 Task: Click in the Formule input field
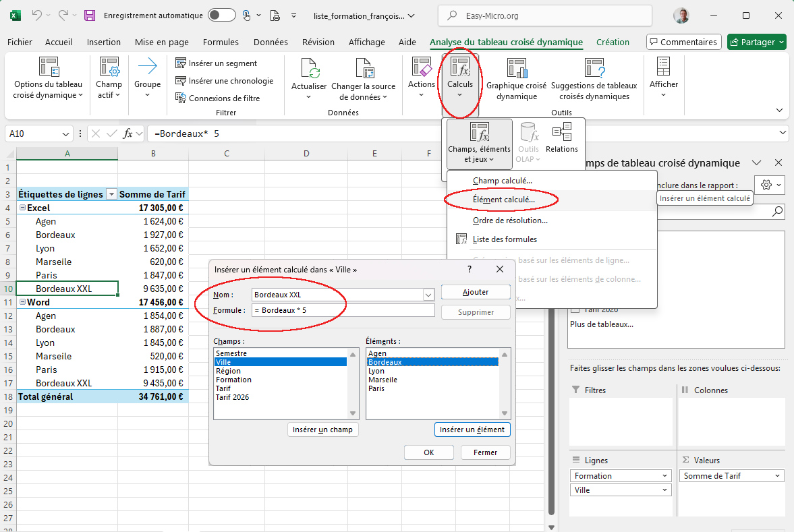[x=343, y=310]
